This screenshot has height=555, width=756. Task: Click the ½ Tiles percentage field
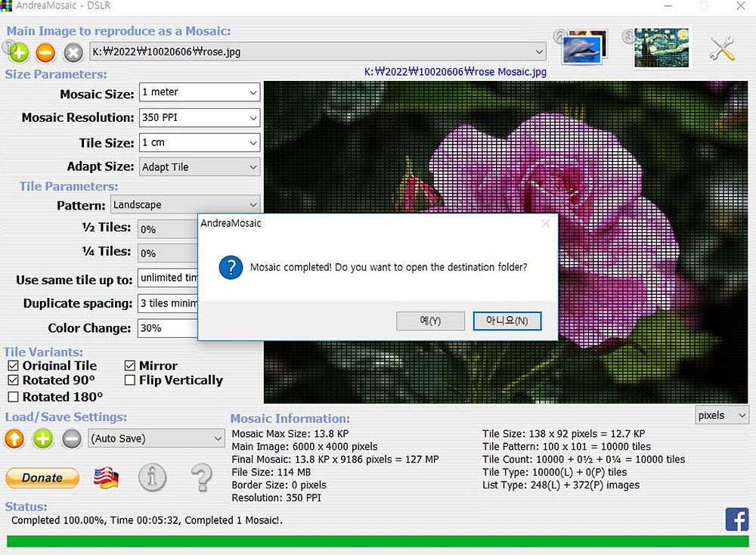169,230
